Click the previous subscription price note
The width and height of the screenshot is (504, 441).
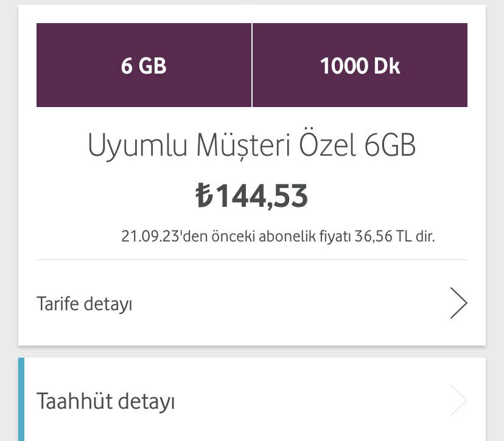tap(278, 236)
